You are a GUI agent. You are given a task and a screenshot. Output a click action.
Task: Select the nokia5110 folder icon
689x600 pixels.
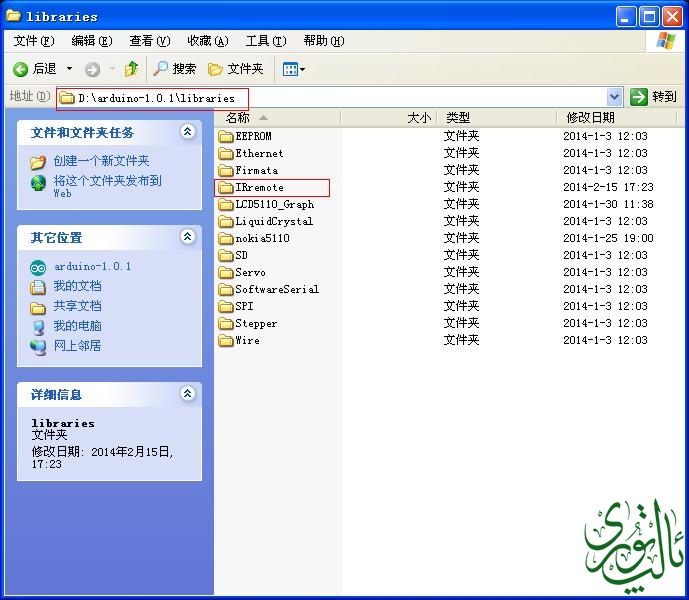click(226, 238)
